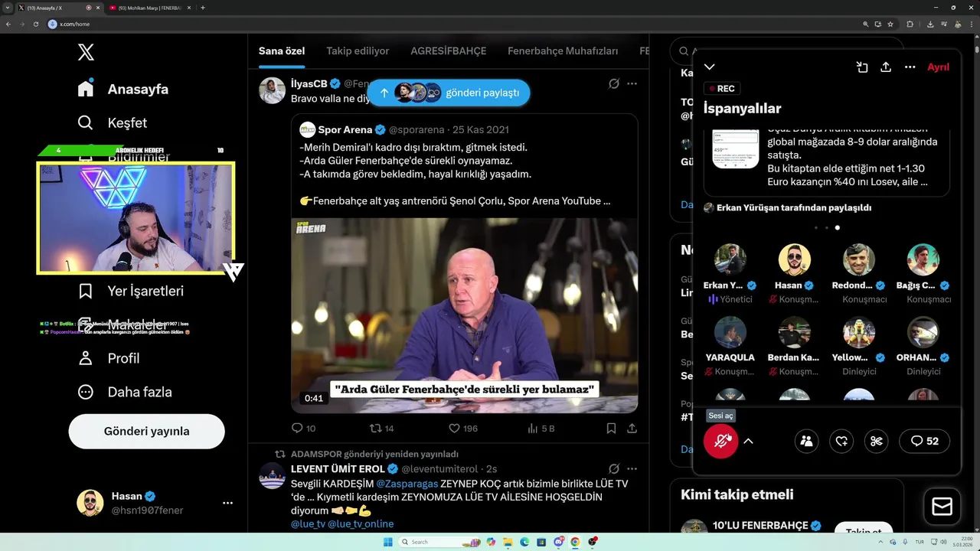The width and height of the screenshot is (980, 551).
Task: Open Keşfet search icon in sidebar
Action: tap(86, 122)
